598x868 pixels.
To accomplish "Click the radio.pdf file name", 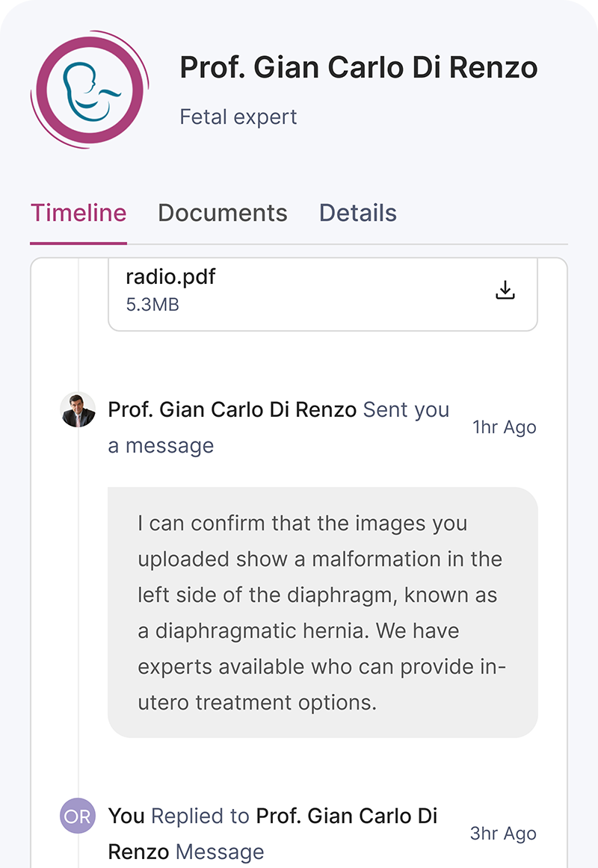I will (x=170, y=276).
